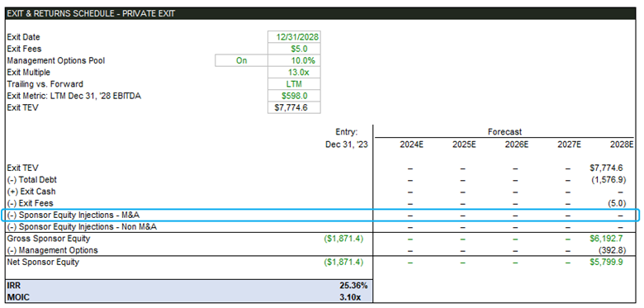644x308 pixels.
Task: Select the Exit Fees input $5.0
Action: pyautogui.click(x=294, y=49)
